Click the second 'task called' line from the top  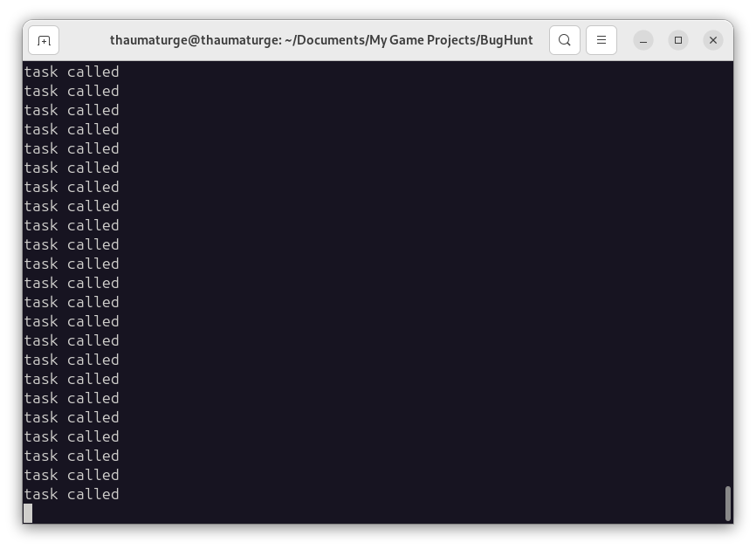[x=72, y=91]
